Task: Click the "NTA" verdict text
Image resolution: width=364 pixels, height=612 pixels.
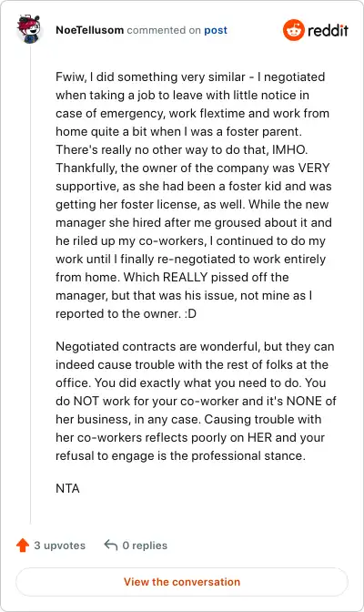Action: [x=68, y=488]
